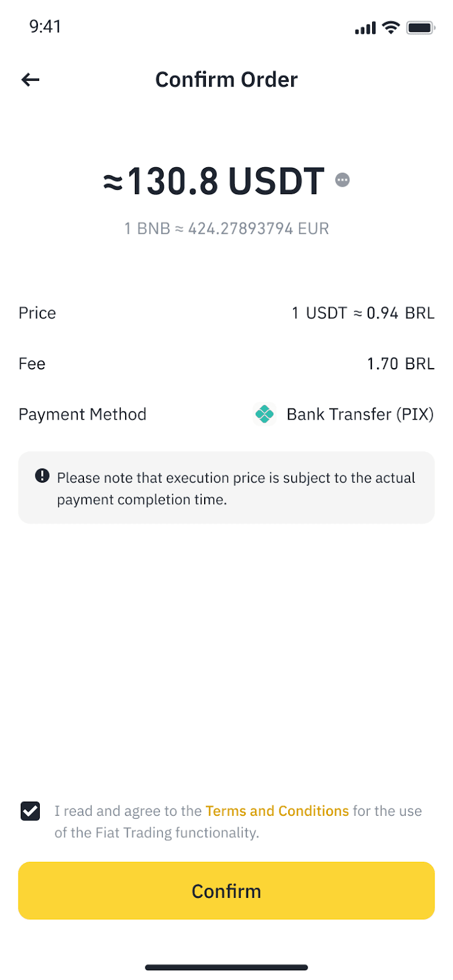Tap the exclamation warning icon in notice
453x980 pixels.
tap(42, 476)
